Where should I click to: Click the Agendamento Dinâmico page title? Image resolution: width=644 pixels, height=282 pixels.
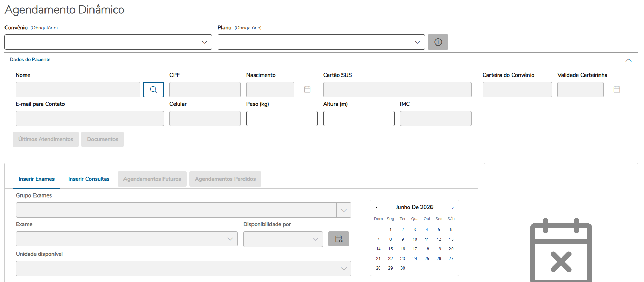(x=65, y=10)
